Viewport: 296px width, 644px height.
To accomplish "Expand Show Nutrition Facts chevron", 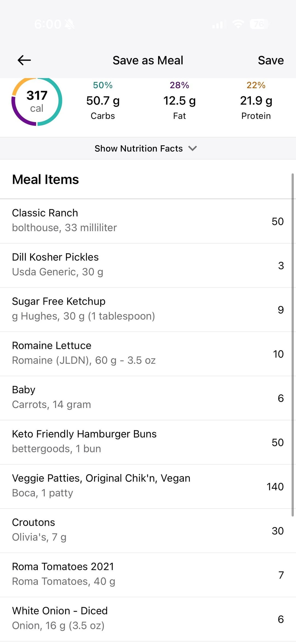I will tap(192, 148).
